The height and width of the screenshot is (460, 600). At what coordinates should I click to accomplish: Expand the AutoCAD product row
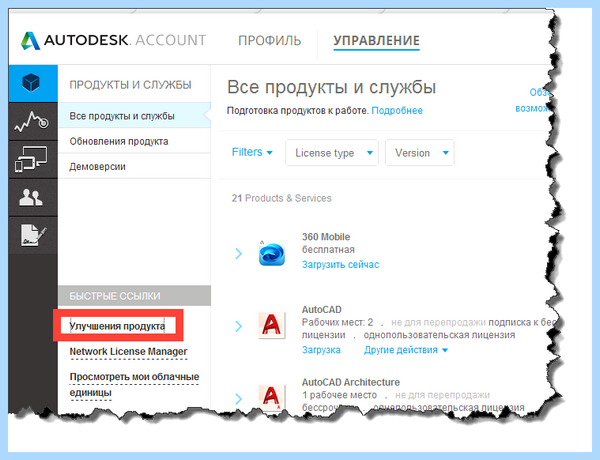pos(238,326)
